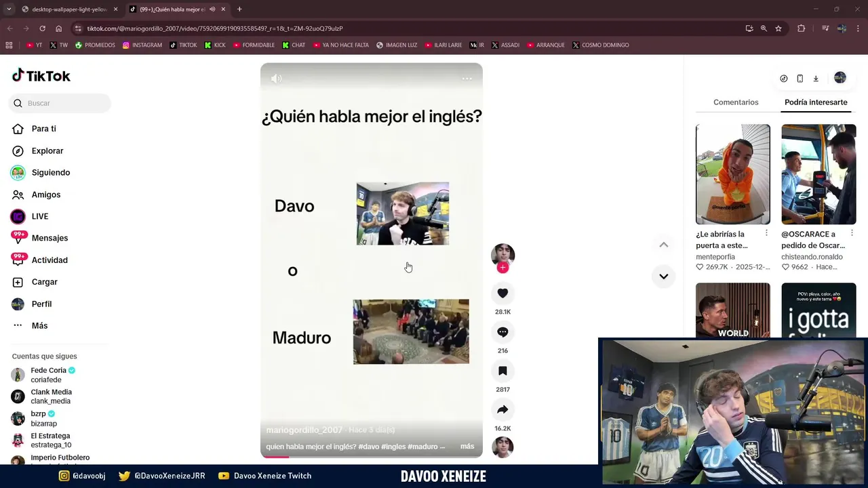This screenshot has width=868, height=488.
Task: Open the video three-dots options menu
Action: tap(467, 79)
